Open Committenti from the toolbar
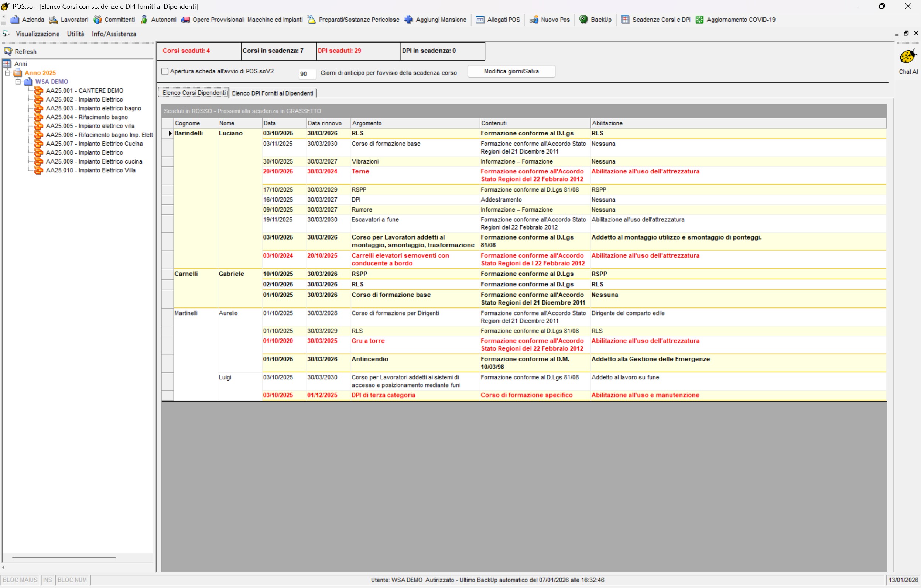 pyautogui.click(x=98, y=20)
